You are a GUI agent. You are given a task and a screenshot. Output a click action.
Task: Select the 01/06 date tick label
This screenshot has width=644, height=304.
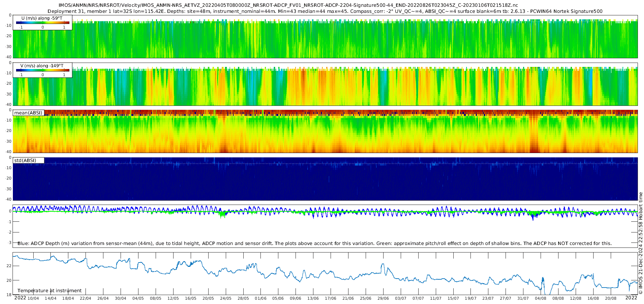coord(260,298)
